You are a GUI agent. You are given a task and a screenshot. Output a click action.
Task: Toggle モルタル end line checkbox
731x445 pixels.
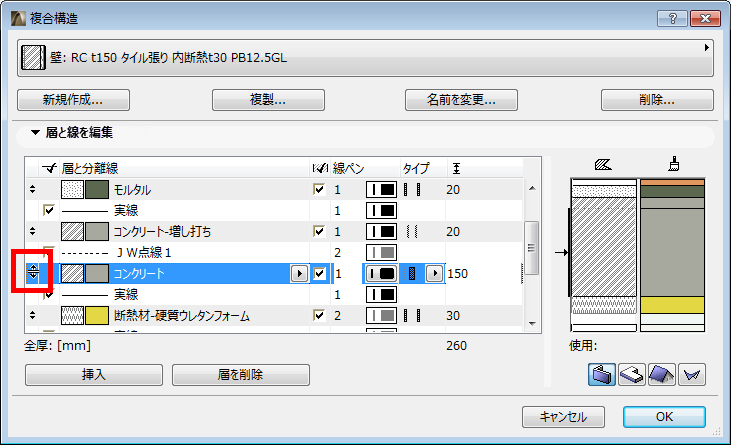point(319,189)
